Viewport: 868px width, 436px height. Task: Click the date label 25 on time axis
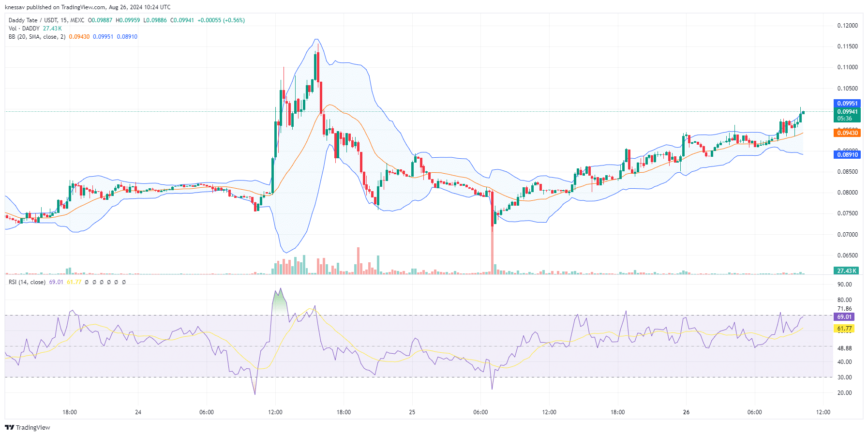point(412,412)
